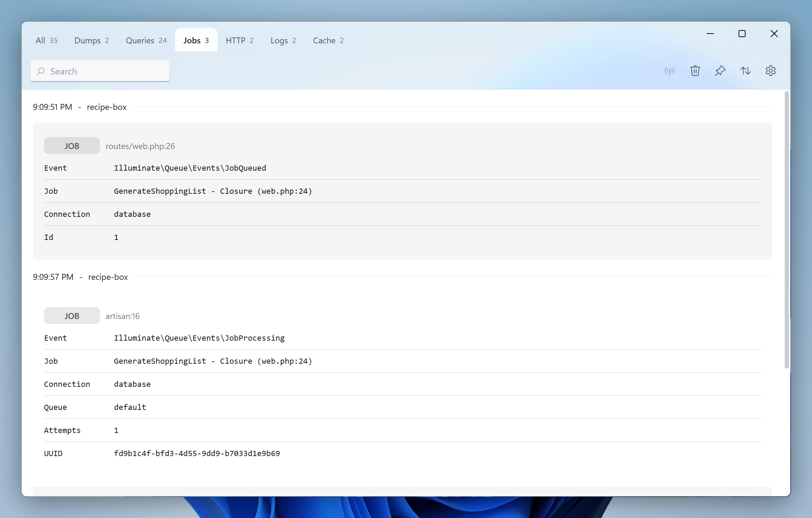Select the JobProcessing event value
The image size is (812, 518).
tap(199, 338)
